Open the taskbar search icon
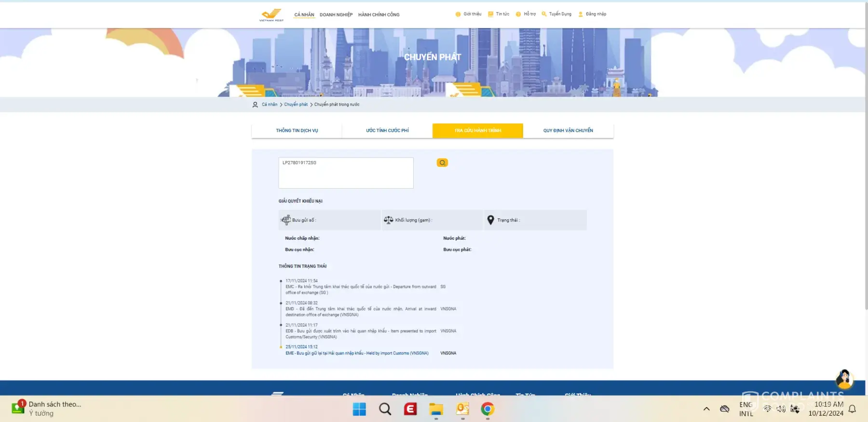Viewport: 868px width, 422px height. click(x=385, y=409)
